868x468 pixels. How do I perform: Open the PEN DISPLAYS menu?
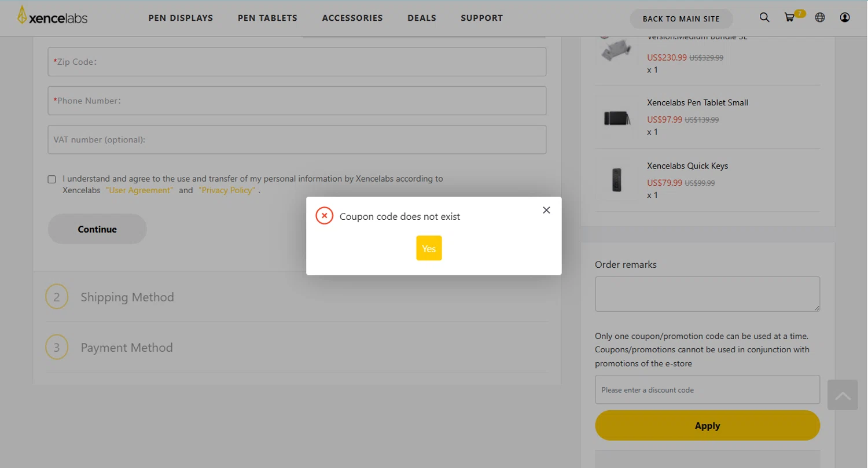pyautogui.click(x=181, y=18)
